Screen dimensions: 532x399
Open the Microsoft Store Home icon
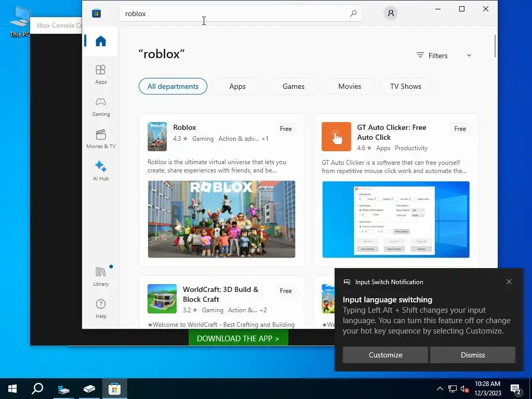pyautogui.click(x=101, y=41)
